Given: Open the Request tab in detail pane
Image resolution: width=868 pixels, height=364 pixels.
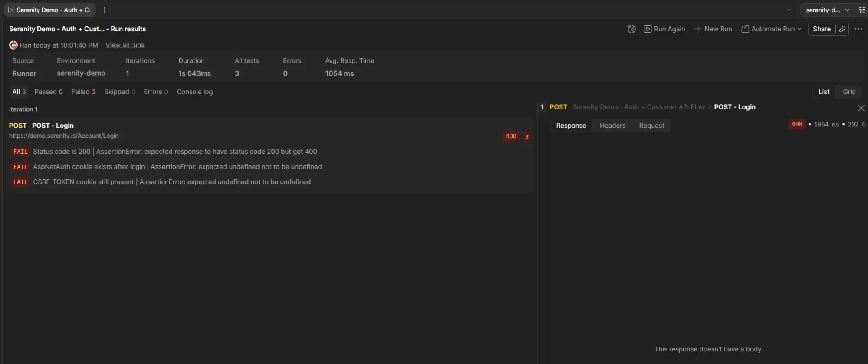Looking at the screenshot, I should [x=651, y=126].
